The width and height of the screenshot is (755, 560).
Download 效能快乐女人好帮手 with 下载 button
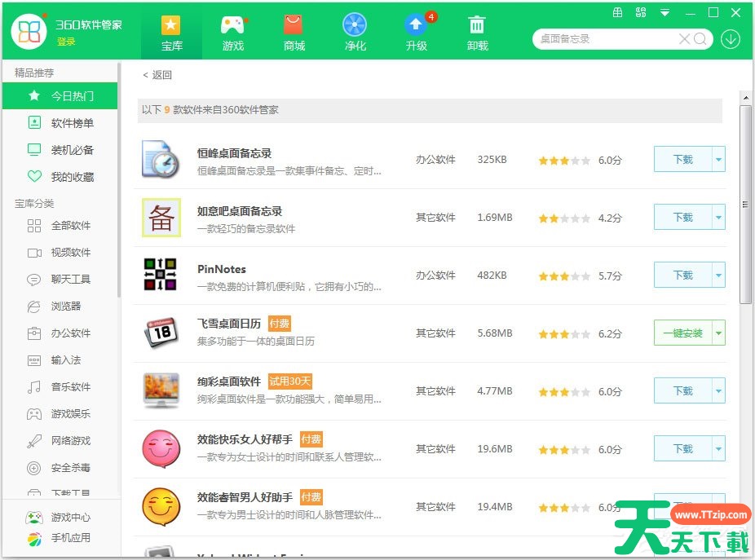(x=682, y=449)
